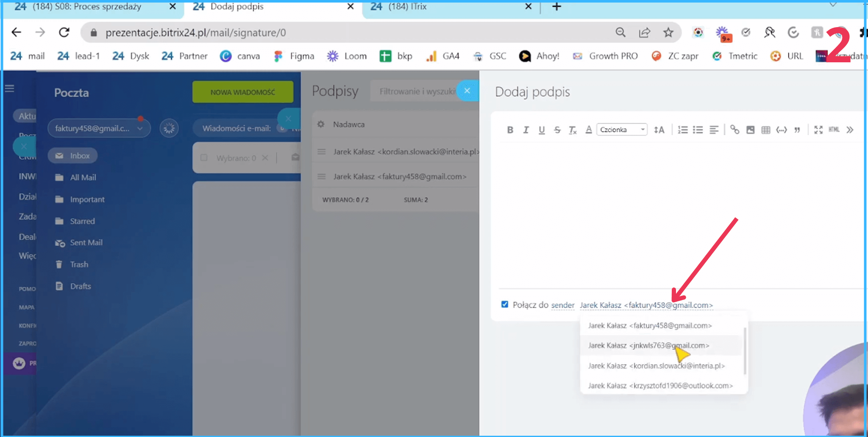Insert a table in the signature
The width and height of the screenshot is (868, 437).
[765, 130]
